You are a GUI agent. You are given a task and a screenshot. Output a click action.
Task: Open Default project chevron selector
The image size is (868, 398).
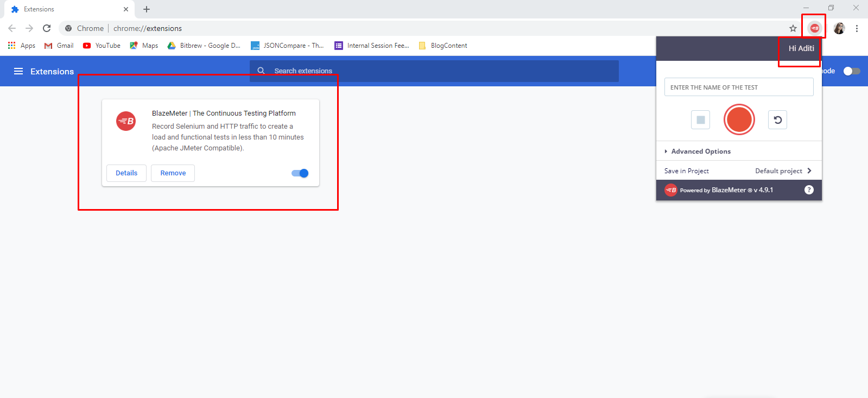coord(809,170)
